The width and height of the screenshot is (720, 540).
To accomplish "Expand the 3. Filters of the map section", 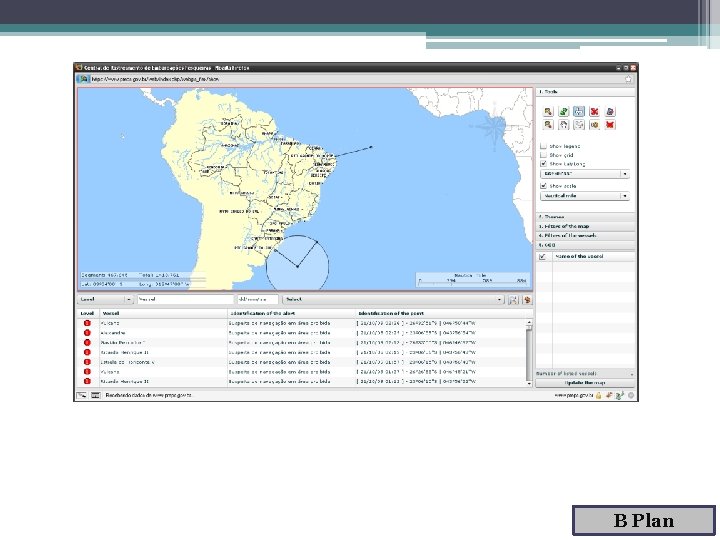I will [x=585, y=226].
